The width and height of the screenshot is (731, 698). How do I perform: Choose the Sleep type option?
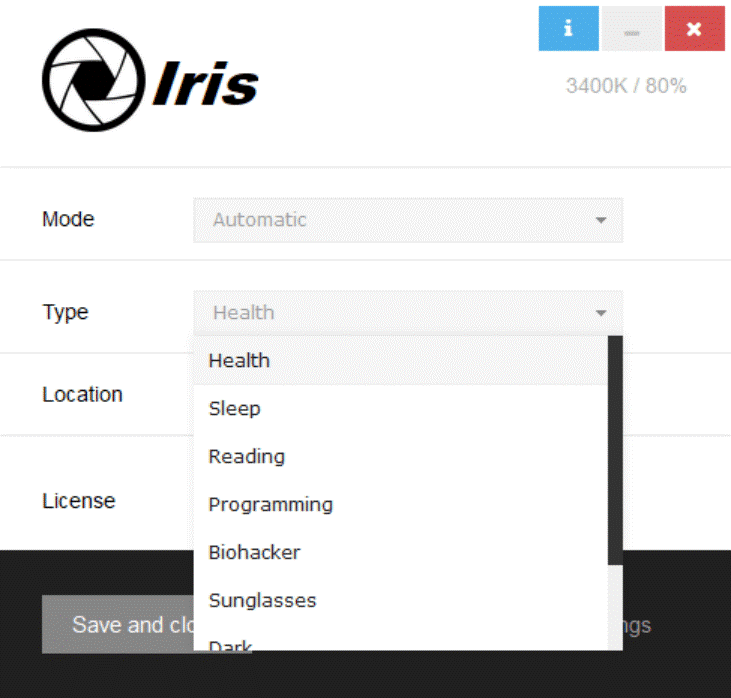(x=400, y=408)
